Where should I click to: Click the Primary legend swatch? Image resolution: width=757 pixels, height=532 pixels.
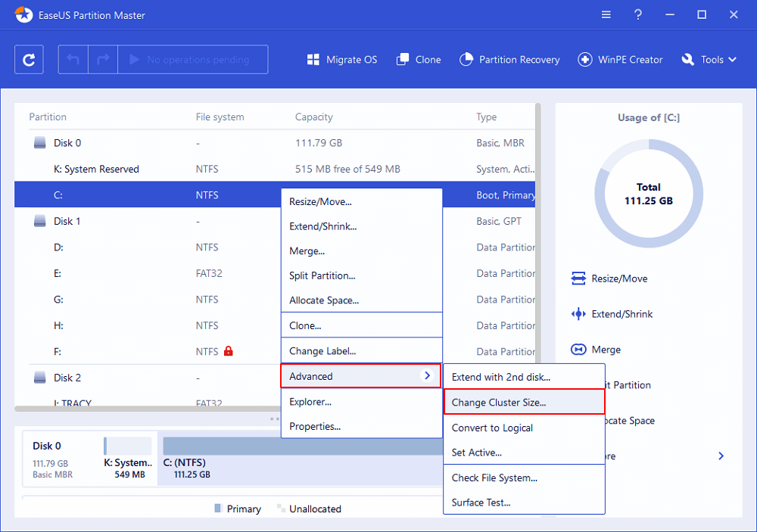[217, 508]
